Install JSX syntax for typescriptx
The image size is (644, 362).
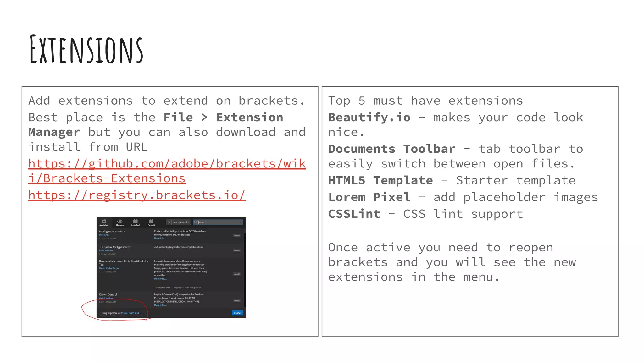(x=236, y=250)
